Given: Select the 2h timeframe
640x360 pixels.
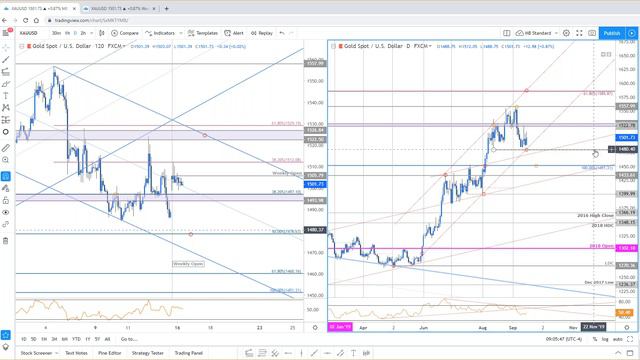Looking at the screenshot, I should 83,33.
